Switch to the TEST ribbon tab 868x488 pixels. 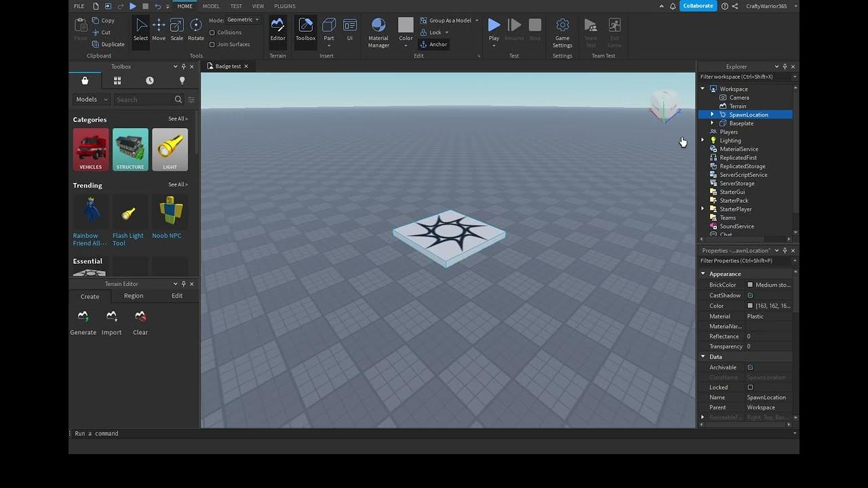tap(236, 6)
